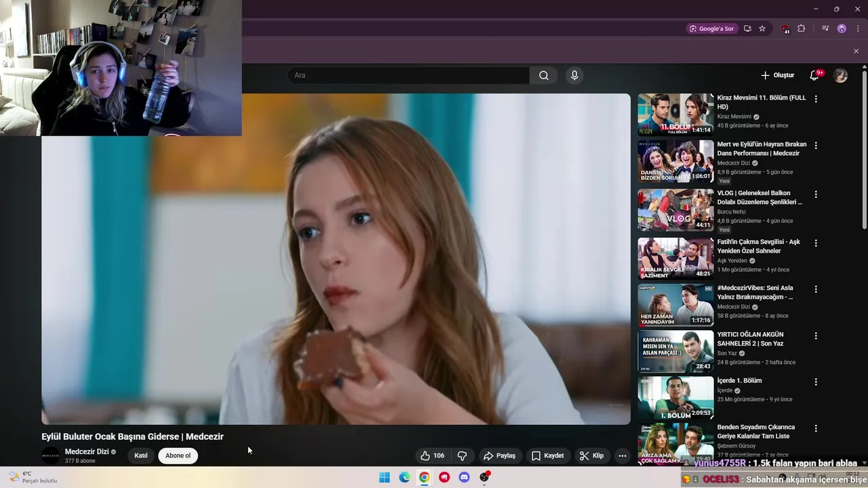Open Microsoft Edge from taskbar

coord(404,477)
